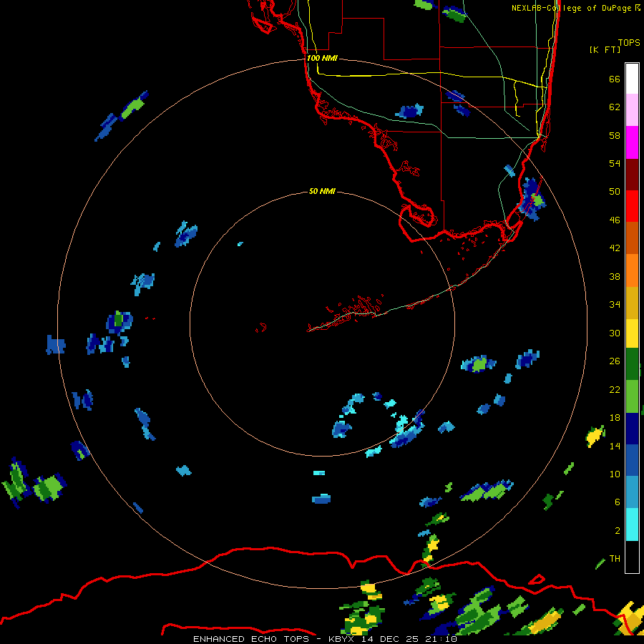644x644 pixels.
Task: Click the legend value 58
Action: [615, 135]
